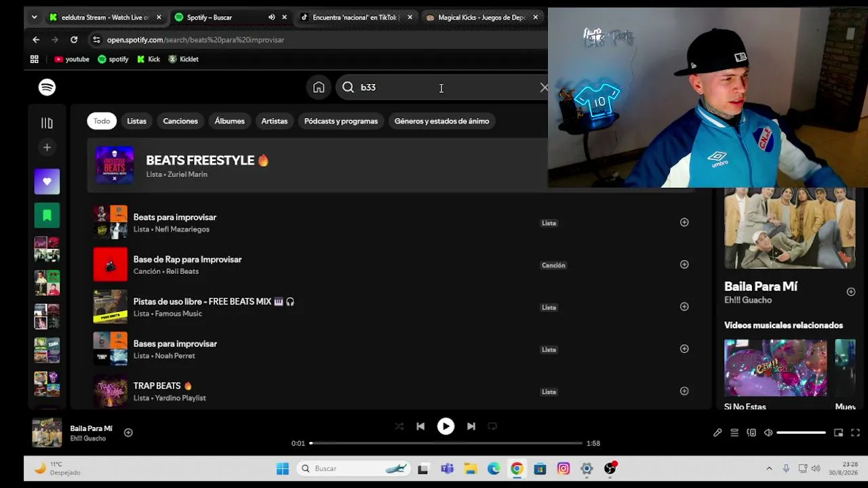Screen dimensions: 868x488
Task: Select the Álbumes filter chip
Action: (230, 121)
